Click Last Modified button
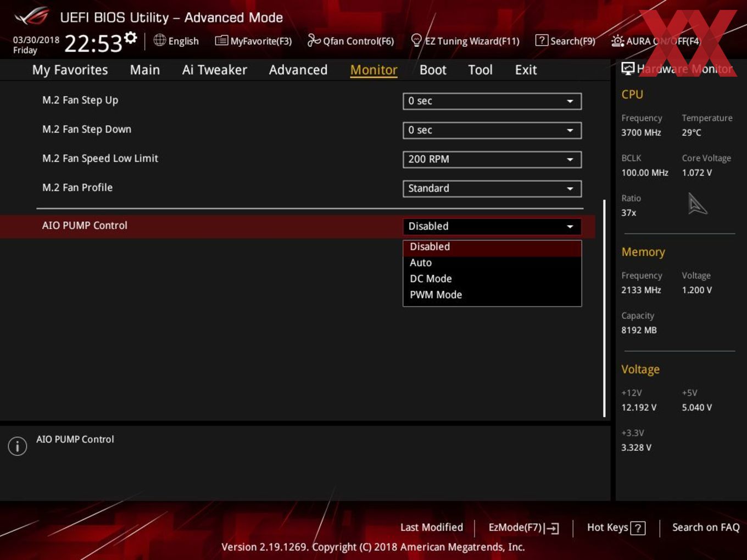This screenshot has height=560, width=747. coord(432,528)
